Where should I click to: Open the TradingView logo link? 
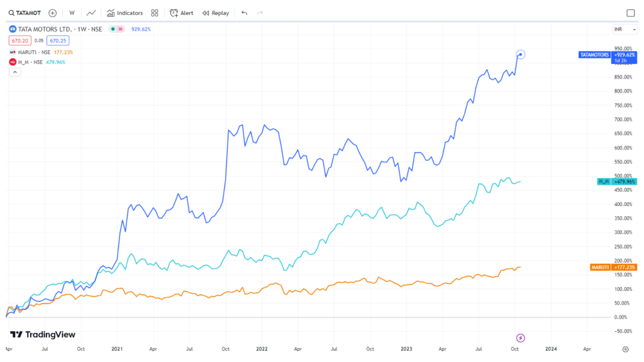(x=43, y=334)
